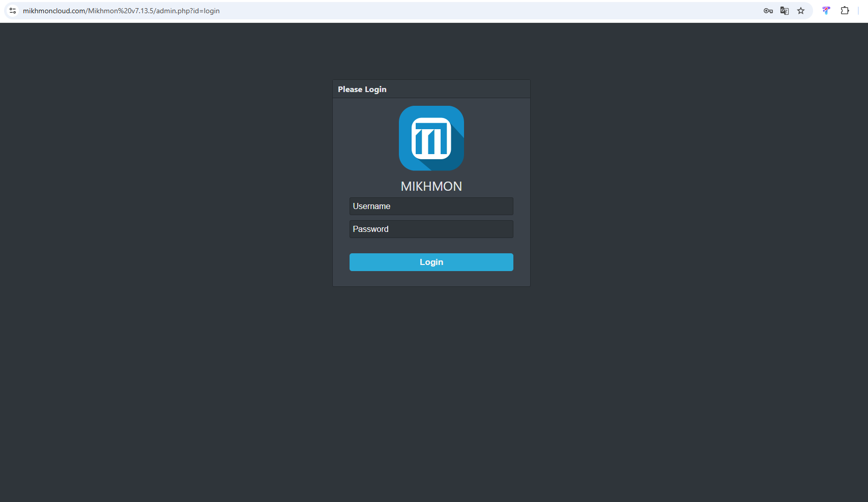Open the Extensions puzzle piece menu
This screenshot has width=868, height=502.
(x=845, y=11)
